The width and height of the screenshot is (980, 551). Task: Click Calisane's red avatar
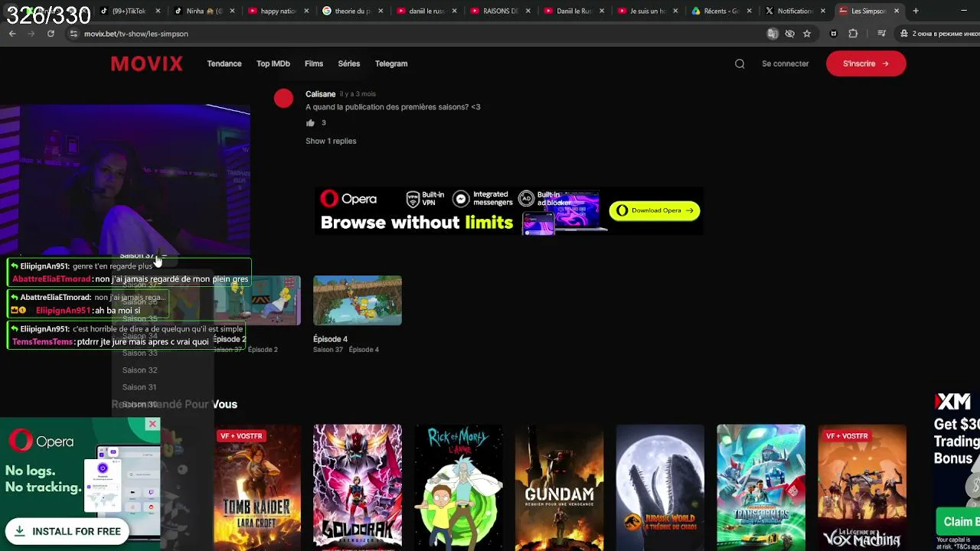[283, 99]
